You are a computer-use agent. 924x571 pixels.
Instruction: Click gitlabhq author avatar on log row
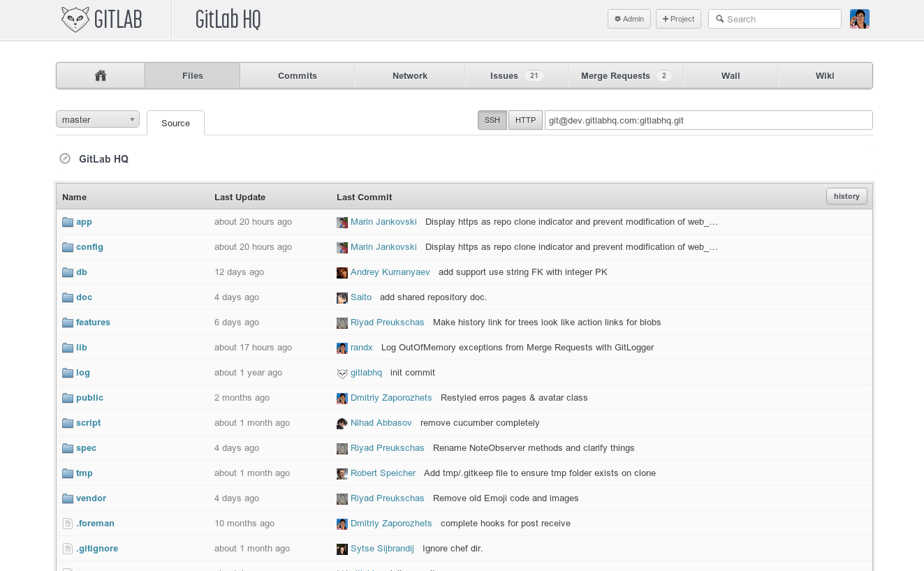click(x=342, y=373)
